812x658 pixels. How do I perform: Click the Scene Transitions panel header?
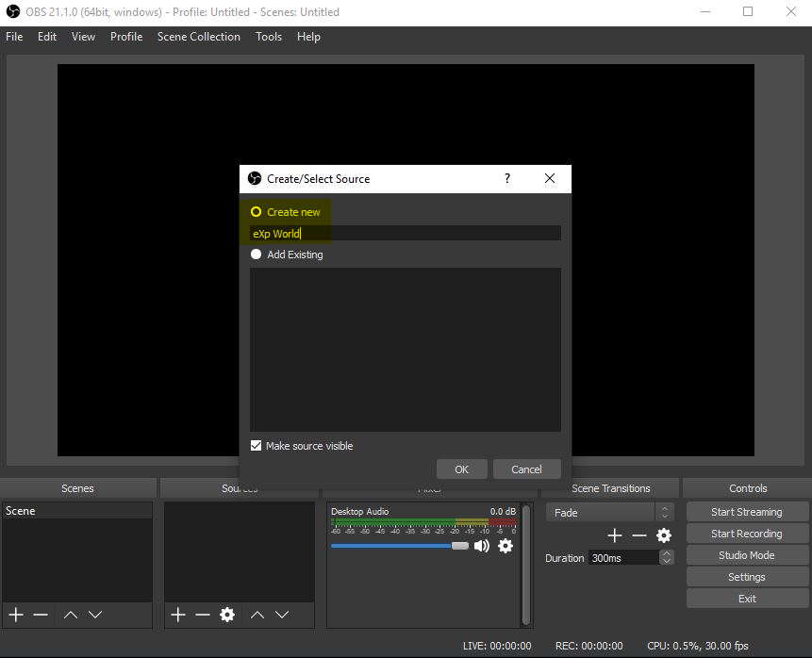point(610,488)
